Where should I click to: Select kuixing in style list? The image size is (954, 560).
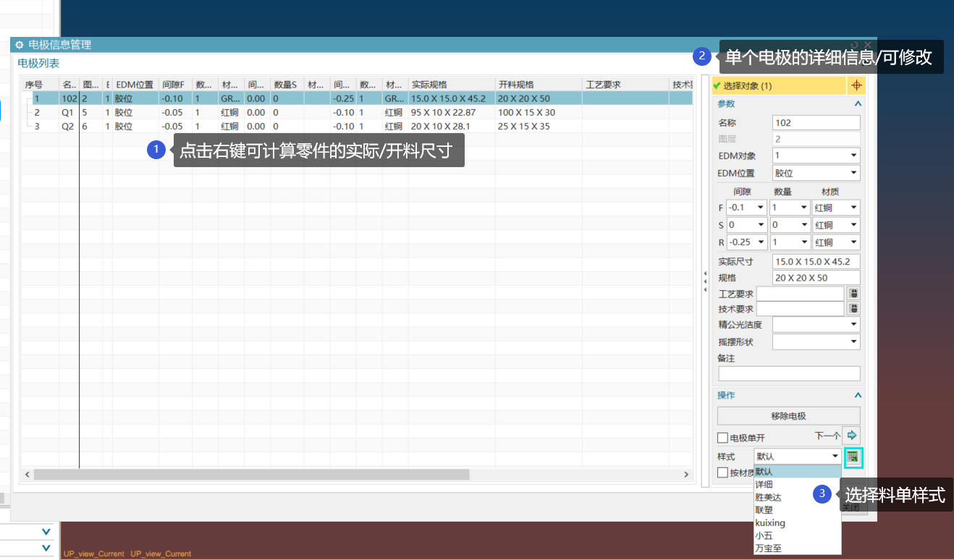click(798, 522)
